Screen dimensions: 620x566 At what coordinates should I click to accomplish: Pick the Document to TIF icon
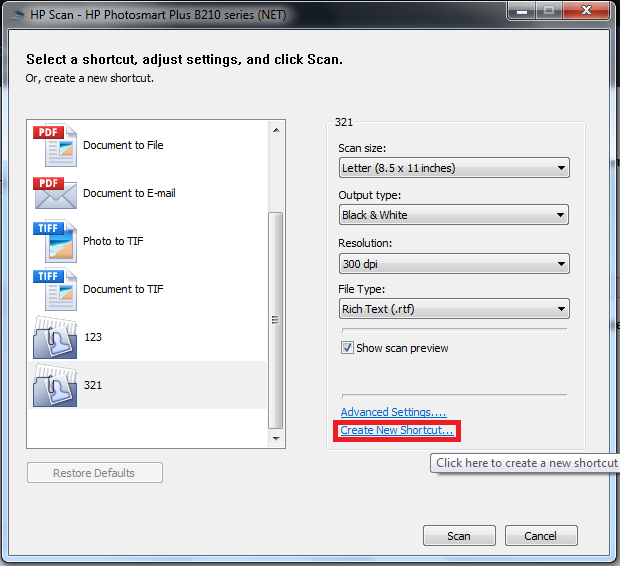tap(54, 290)
